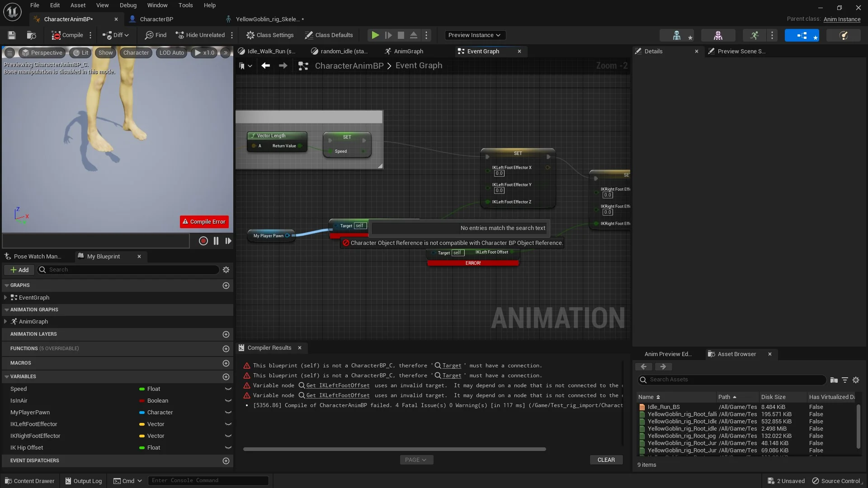Screen dimensions: 868x488
Task: Add a new macro
Action: click(226, 363)
